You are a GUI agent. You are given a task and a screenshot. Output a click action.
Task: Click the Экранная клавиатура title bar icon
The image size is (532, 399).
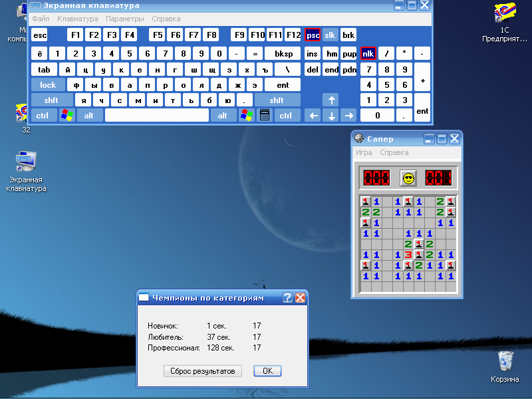pyautogui.click(x=35, y=5)
